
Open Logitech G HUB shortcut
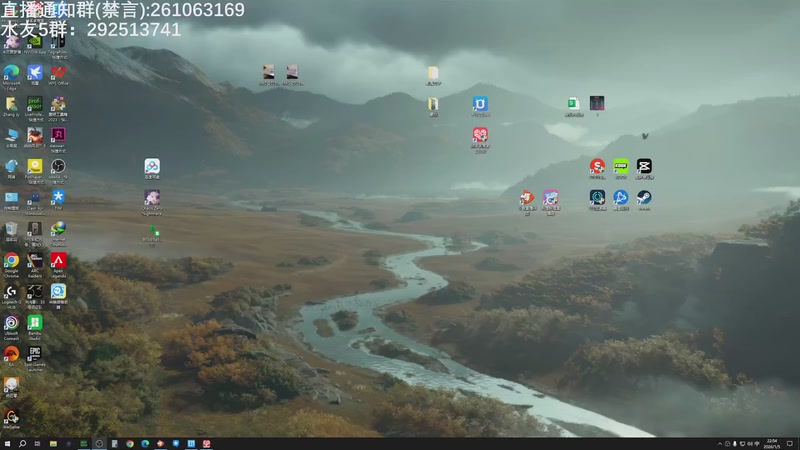coord(11,296)
